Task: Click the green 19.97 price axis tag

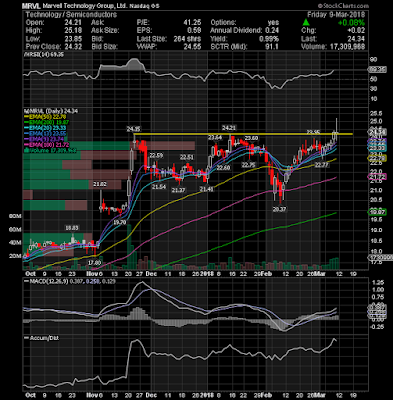Action: click(x=377, y=212)
